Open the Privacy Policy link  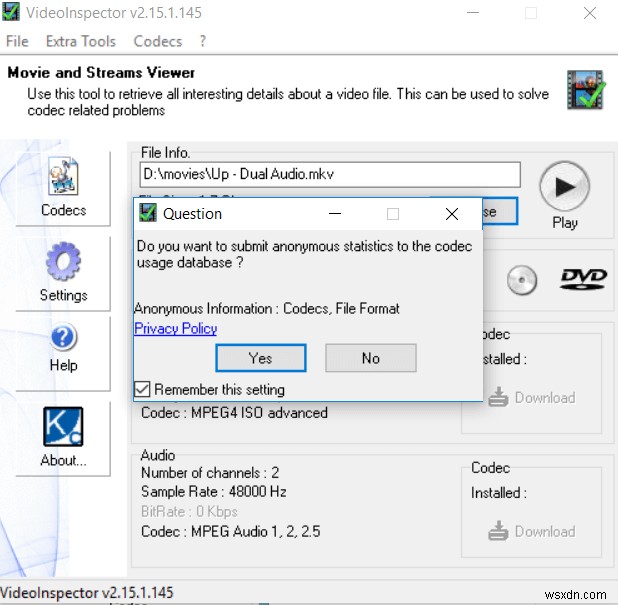176,328
